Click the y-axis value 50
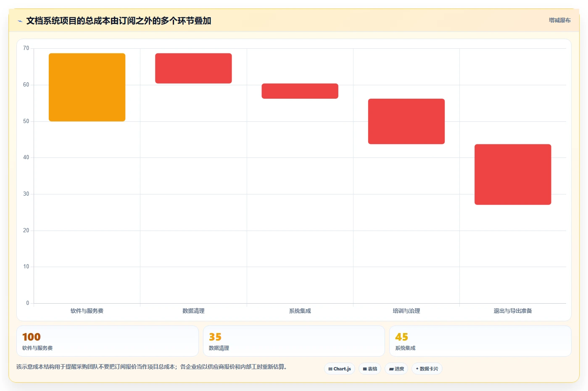This screenshot has height=391, width=588. pos(26,121)
